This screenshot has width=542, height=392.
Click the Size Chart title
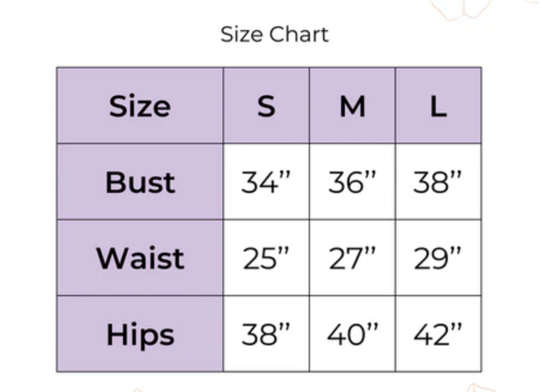(x=275, y=35)
